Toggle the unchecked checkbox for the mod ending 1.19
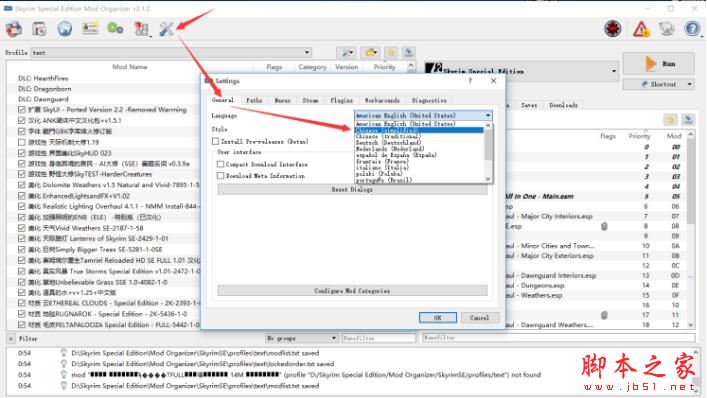Viewport: 707px width, 398px height. pos(22,142)
